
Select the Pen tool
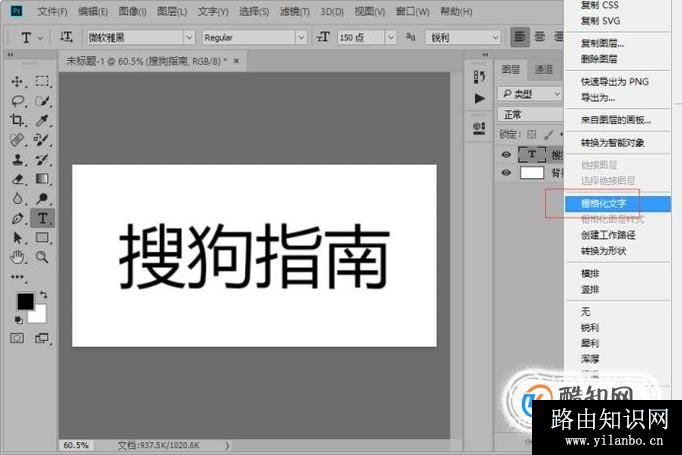click(x=17, y=218)
